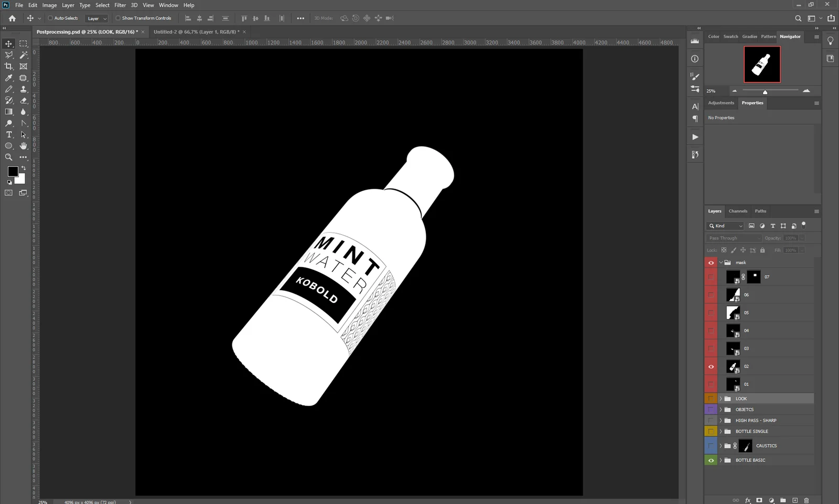This screenshot has width=839, height=504.
Task: Enable the Show Transform Controls checkbox
Action: [x=118, y=18]
